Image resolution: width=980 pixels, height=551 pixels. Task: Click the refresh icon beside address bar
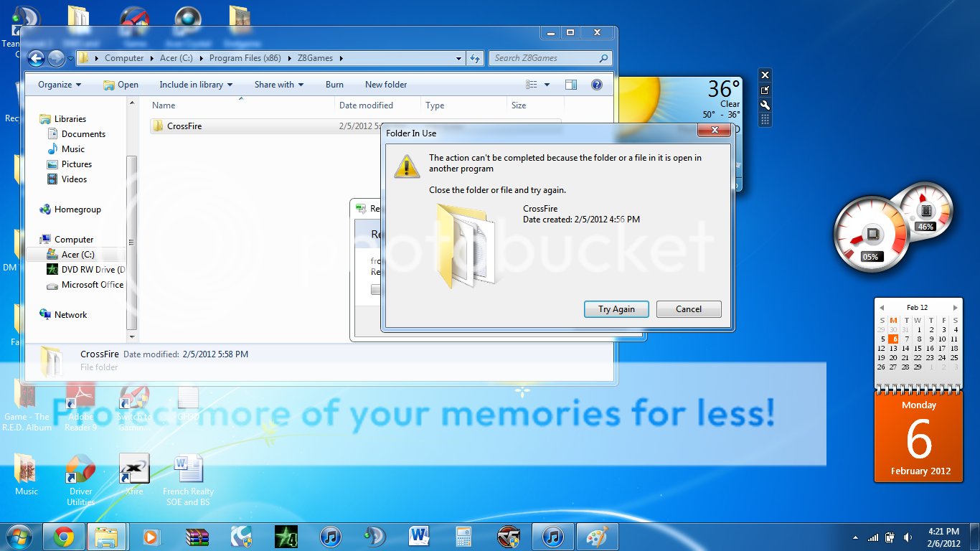click(475, 58)
